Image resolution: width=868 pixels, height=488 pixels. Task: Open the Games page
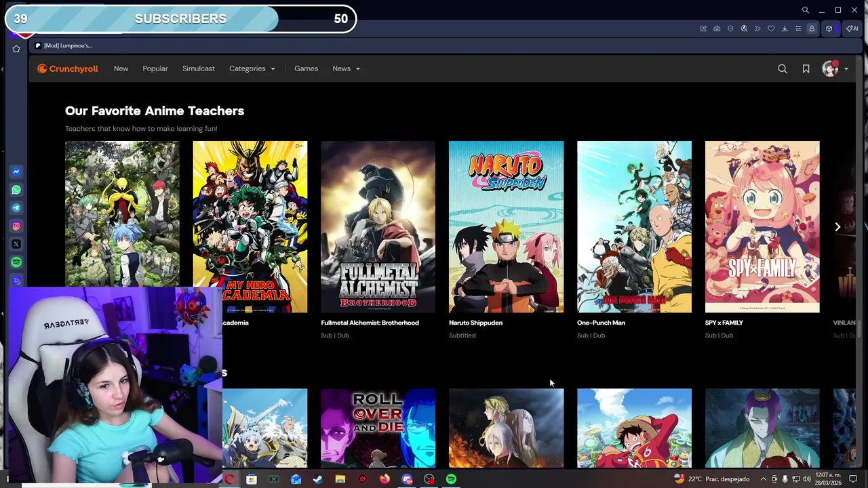pyautogui.click(x=306, y=68)
